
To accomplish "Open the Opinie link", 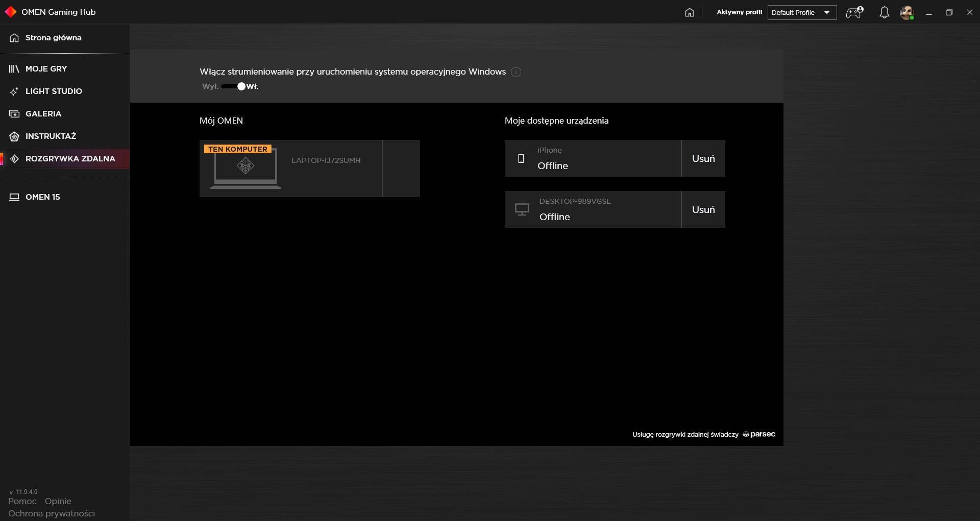I will pyautogui.click(x=58, y=501).
